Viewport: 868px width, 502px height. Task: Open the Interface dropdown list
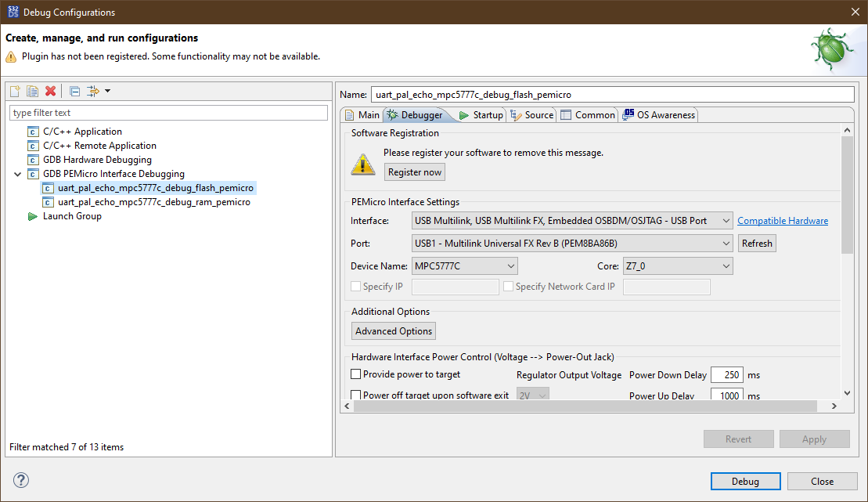(x=571, y=221)
